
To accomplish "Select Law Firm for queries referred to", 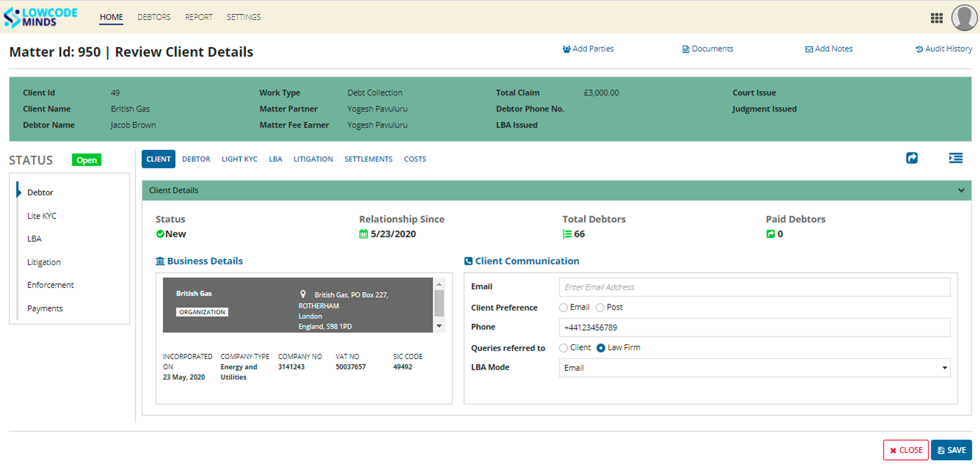I will point(600,348).
